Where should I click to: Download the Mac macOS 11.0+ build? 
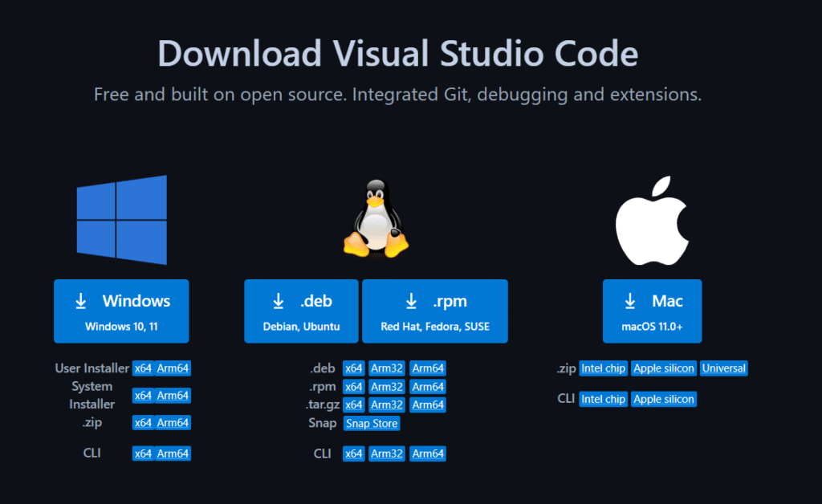(652, 311)
